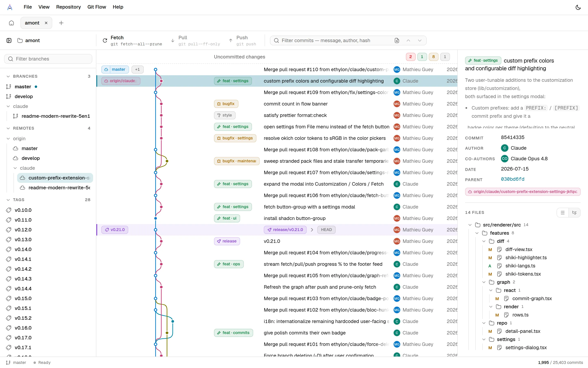The height and width of the screenshot is (368, 588).
Task: Click the Push up-arrow icon
Action: click(231, 40)
